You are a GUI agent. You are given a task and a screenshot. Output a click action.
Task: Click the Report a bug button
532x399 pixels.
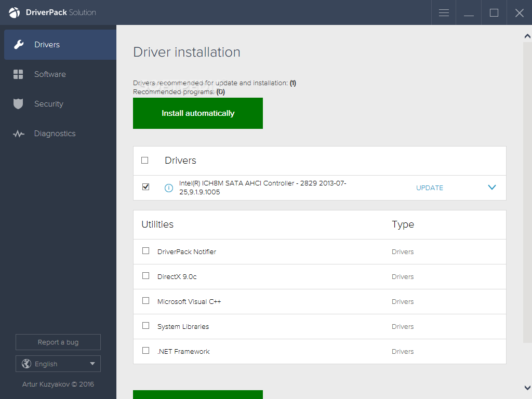pos(58,342)
